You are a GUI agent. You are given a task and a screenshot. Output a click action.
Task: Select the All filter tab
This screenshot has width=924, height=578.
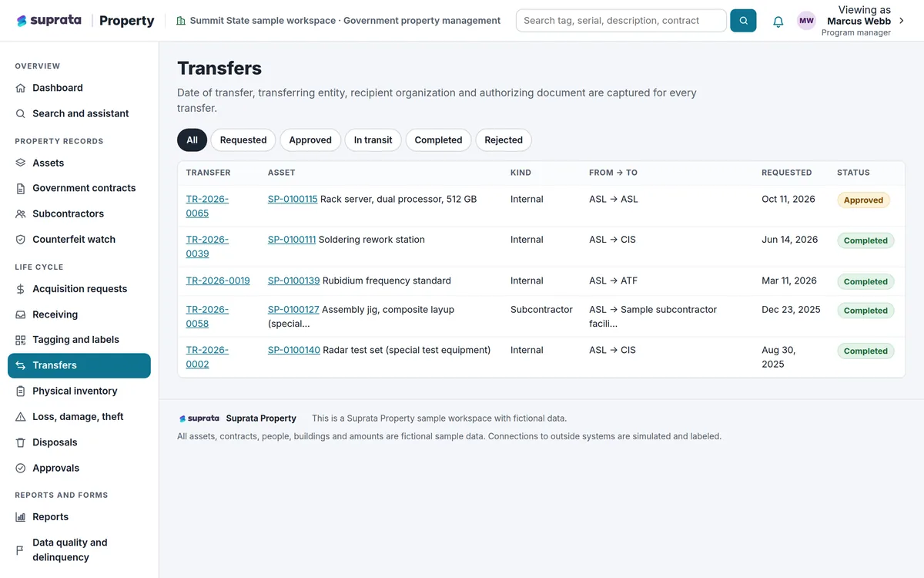(192, 140)
